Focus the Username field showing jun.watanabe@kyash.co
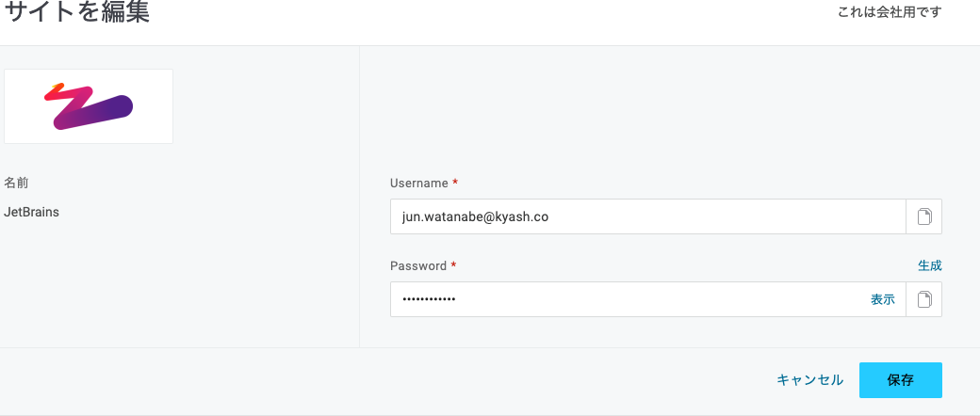980x416 pixels. coord(648,216)
